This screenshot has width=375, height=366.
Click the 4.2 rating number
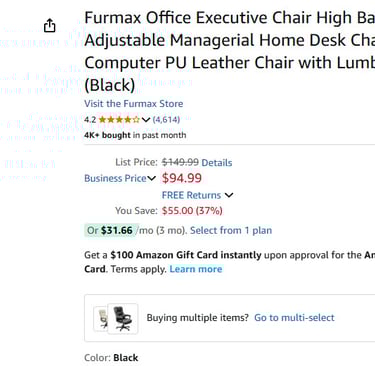(90, 120)
